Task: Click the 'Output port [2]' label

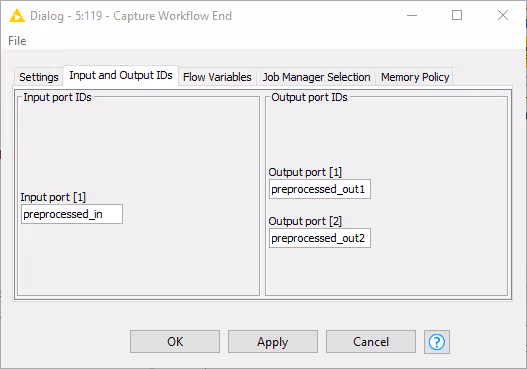Action: click(x=305, y=221)
